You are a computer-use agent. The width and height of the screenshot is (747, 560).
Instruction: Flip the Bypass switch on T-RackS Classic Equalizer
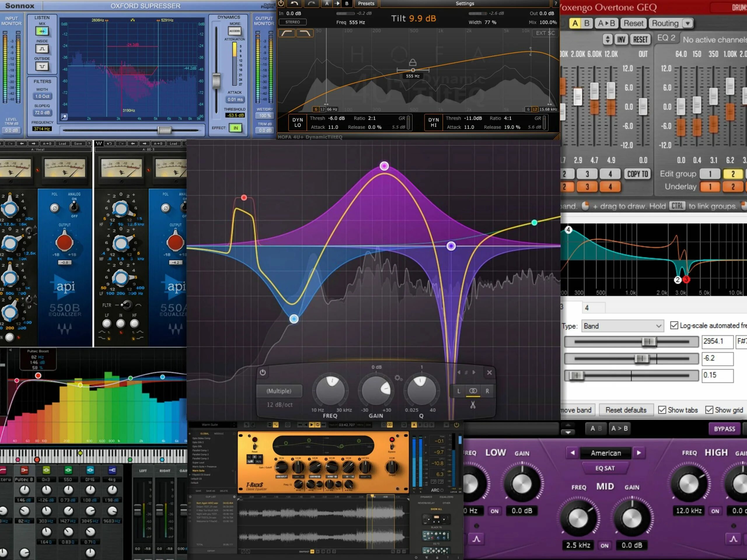[392, 446]
